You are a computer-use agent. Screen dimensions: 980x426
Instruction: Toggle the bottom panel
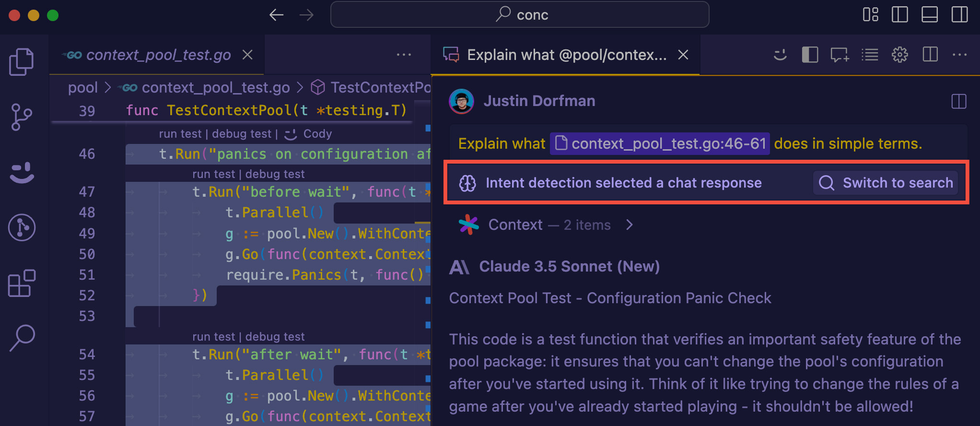point(930,14)
